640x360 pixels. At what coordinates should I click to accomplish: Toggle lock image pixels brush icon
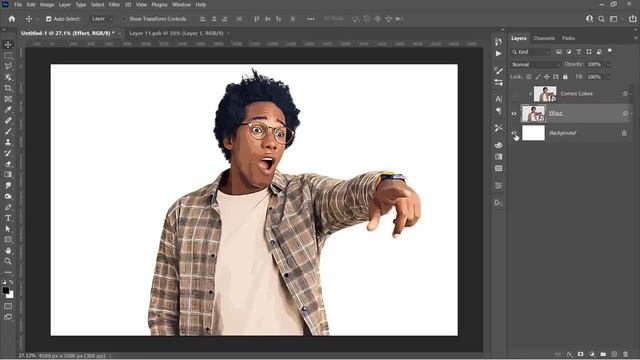tap(538, 77)
